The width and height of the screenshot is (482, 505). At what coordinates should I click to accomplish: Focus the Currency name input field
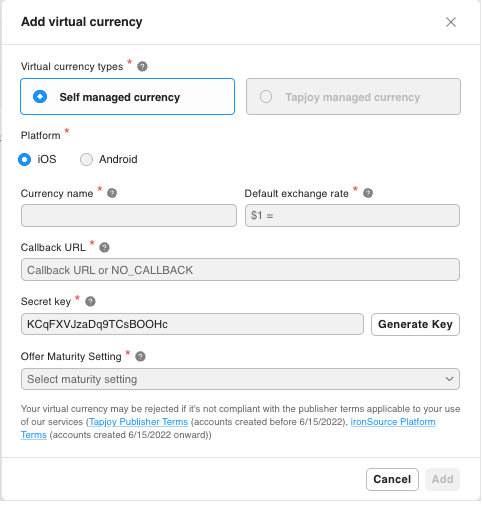(129, 215)
